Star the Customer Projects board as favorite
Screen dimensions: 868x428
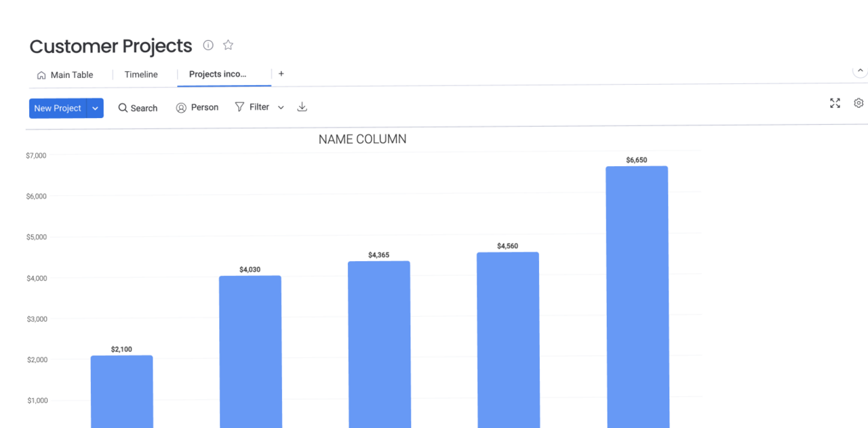[x=228, y=45]
